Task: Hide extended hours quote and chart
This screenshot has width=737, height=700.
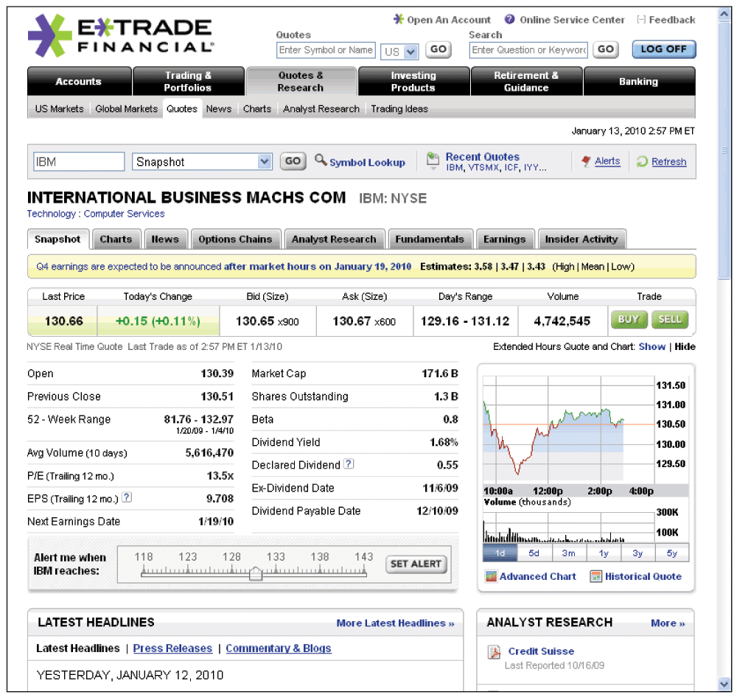Action: (685, 347)
